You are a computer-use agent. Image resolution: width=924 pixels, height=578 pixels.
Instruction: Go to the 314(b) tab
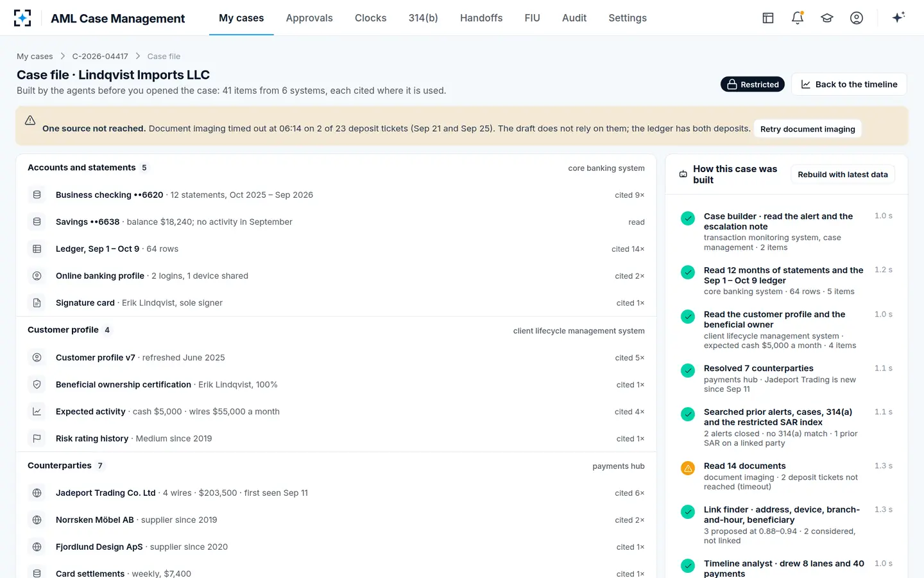pos(424,18)
